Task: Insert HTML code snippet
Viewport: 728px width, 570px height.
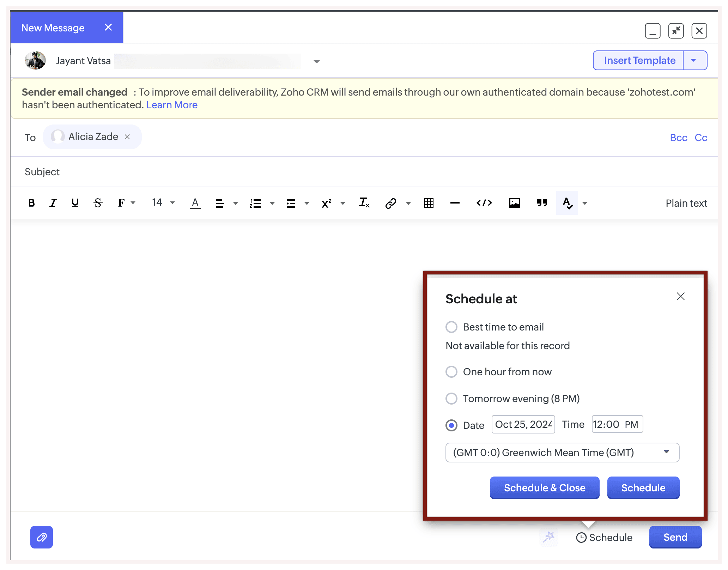Action: click(x=484, y=203)
